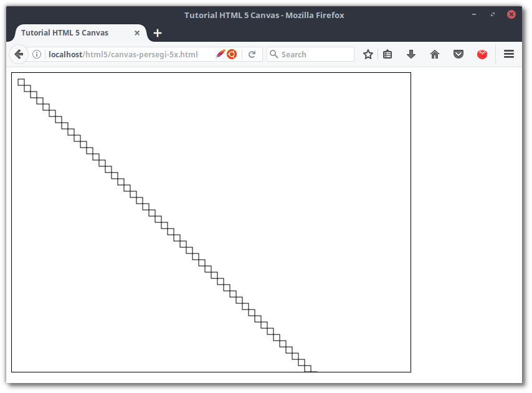Minimize the Firefox window

point(473,14)
